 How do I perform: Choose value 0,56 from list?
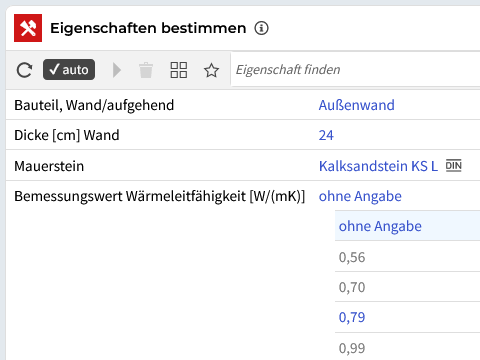click(407, 257)
